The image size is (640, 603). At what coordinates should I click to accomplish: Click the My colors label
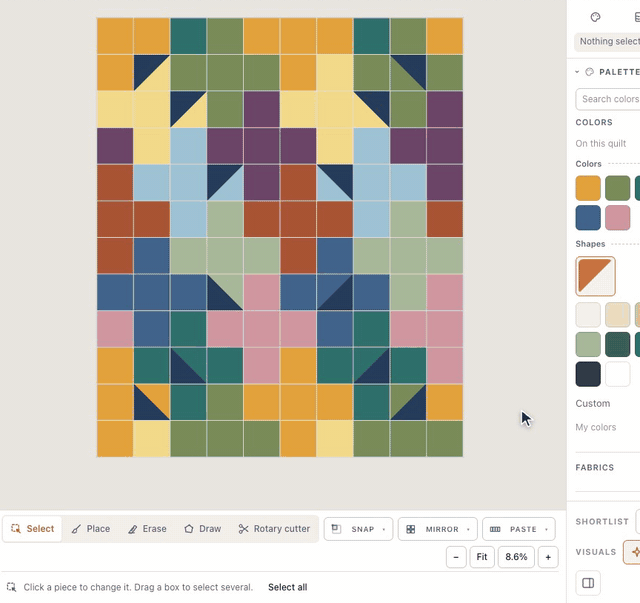(596, 427)
